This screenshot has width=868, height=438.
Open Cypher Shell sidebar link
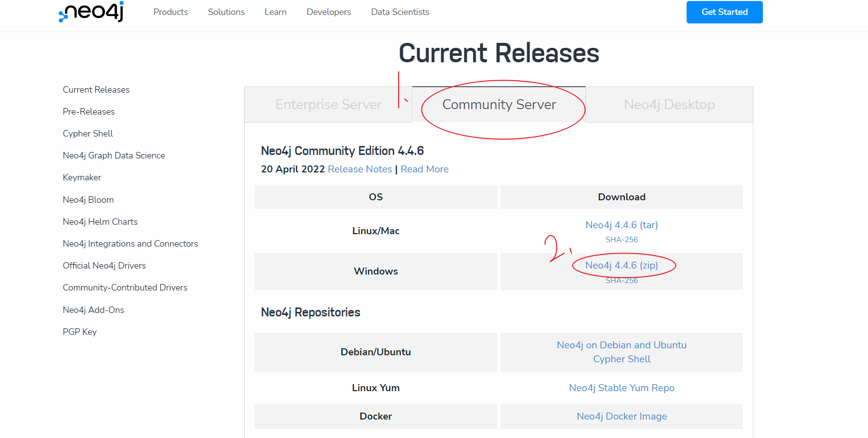(x=88, y=134)
